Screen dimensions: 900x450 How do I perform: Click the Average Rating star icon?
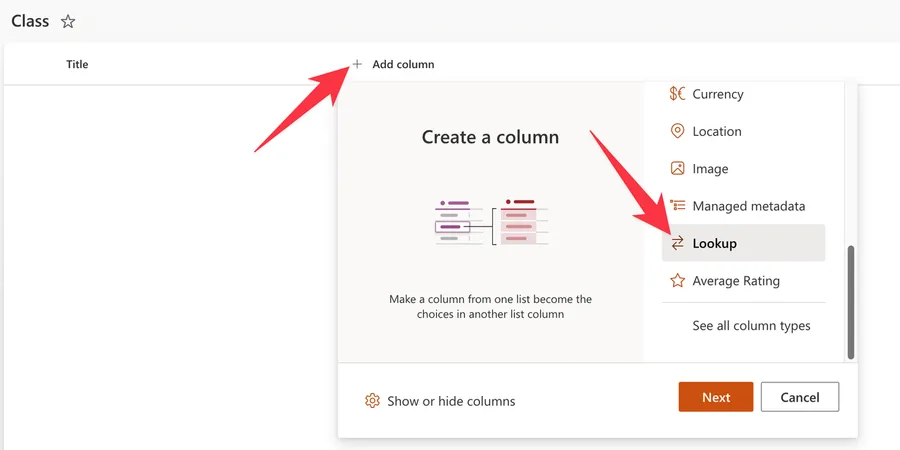click(x=677, y=281)
